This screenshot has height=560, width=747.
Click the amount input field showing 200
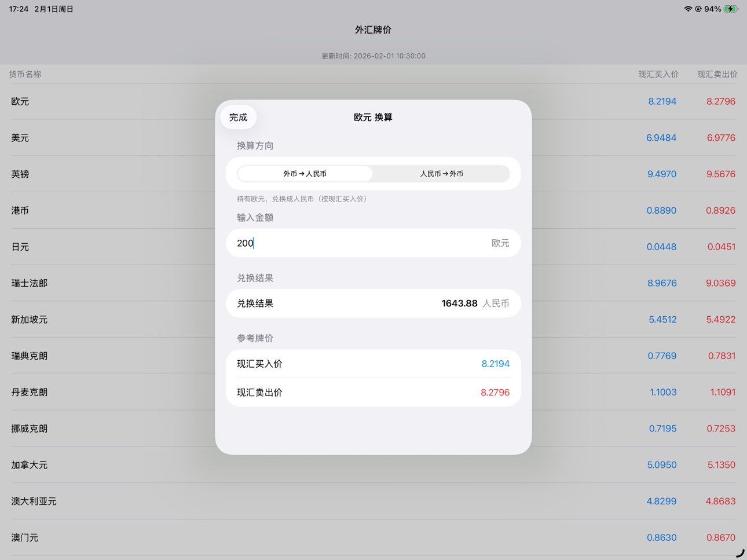pyautogui.click(x=373, y=243)
